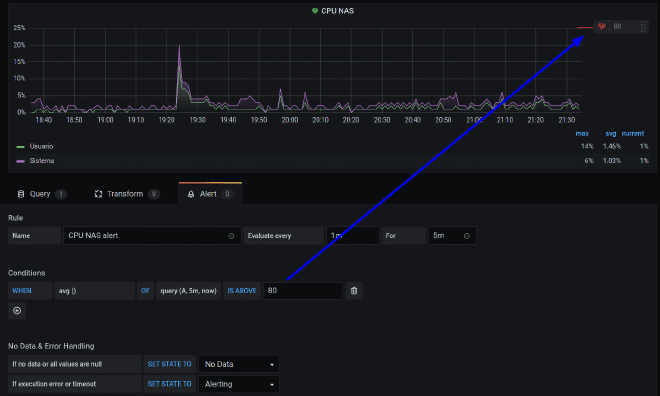Click the green heart icon beside CPU NAS title
This screenshot has width=660, height=396.
pos(314,11)
